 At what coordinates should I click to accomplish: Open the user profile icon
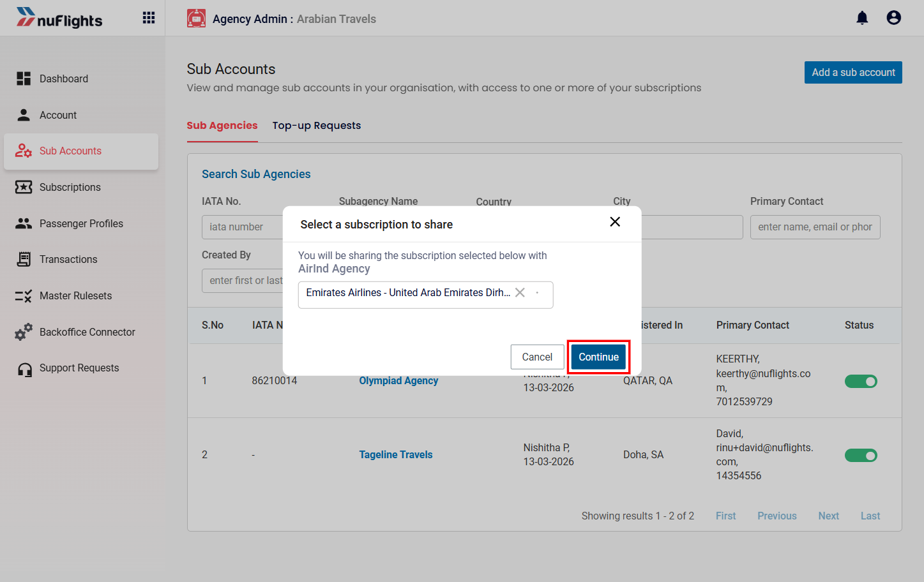click(894, 18)
